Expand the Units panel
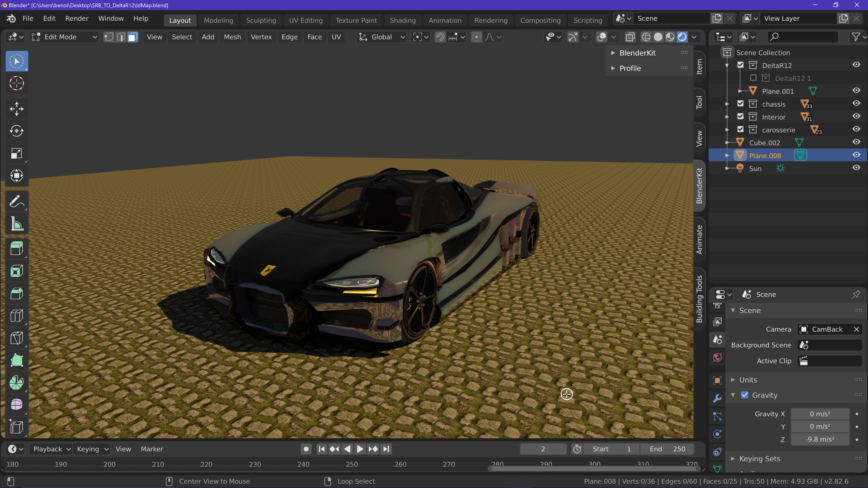The width and height of the screenshot is (868, 488). (x=748, y=380)
